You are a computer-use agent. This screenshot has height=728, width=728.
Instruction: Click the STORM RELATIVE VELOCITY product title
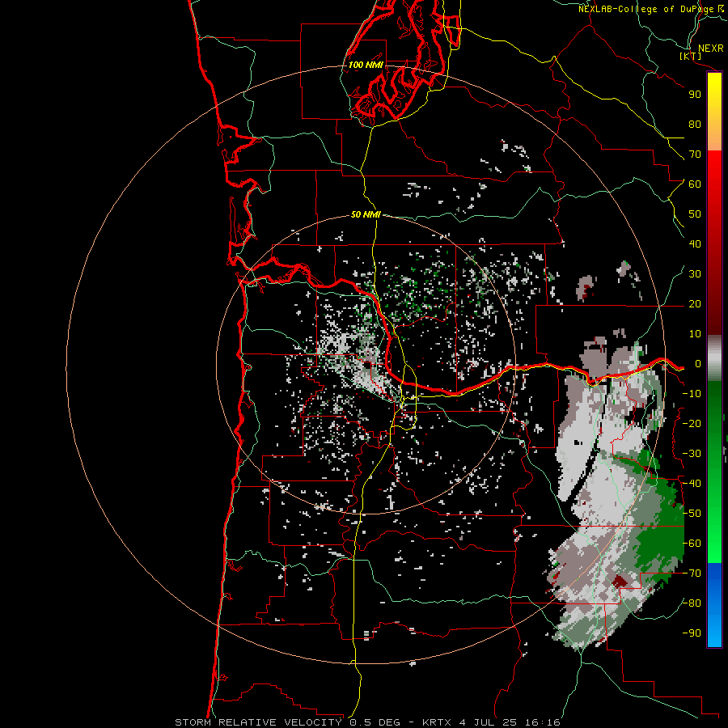click(x=260, y=722)
